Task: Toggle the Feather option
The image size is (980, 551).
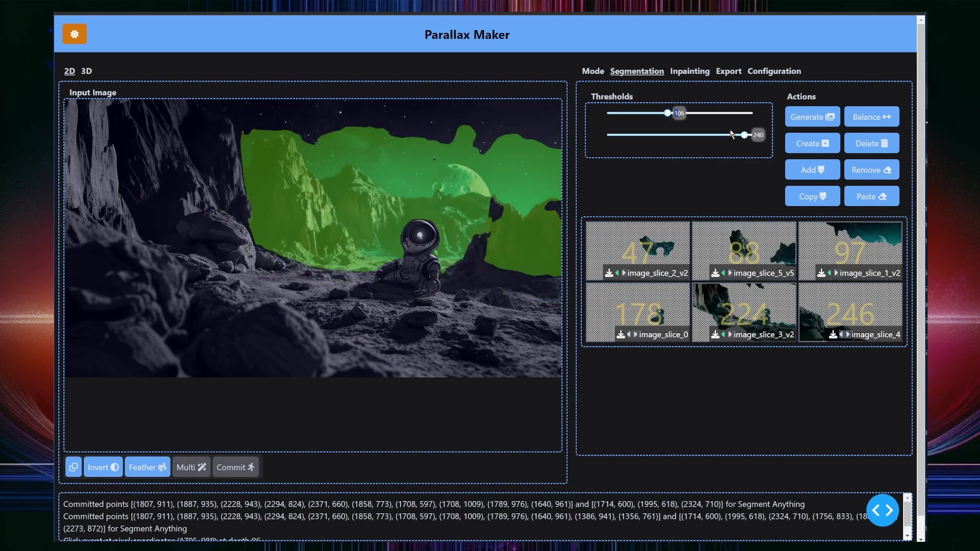Action: (147, 467)
